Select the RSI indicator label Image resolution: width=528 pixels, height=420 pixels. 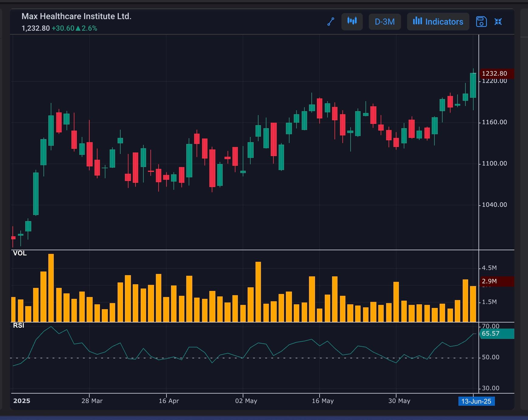pyautogui.click(x=19, y=326)
